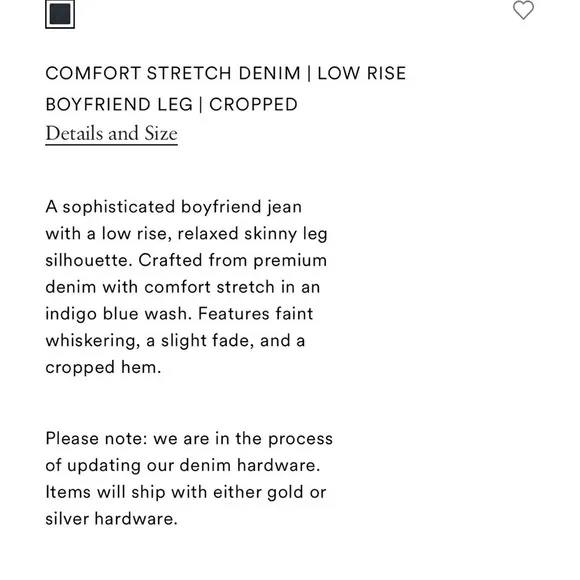Screen dimensions: 580x580
Task: Click the 'denim with comfort stretch in an' line
Action: (183, 287)
